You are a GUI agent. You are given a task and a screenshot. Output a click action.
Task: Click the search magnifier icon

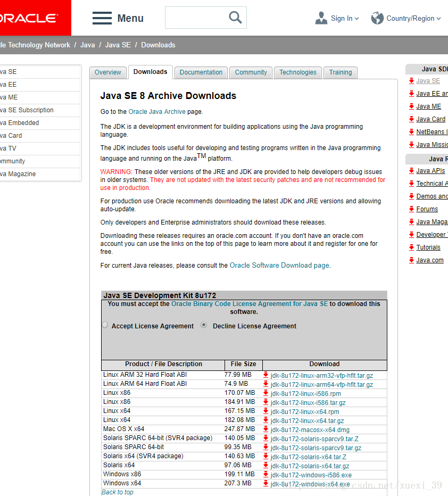[235, 18]
